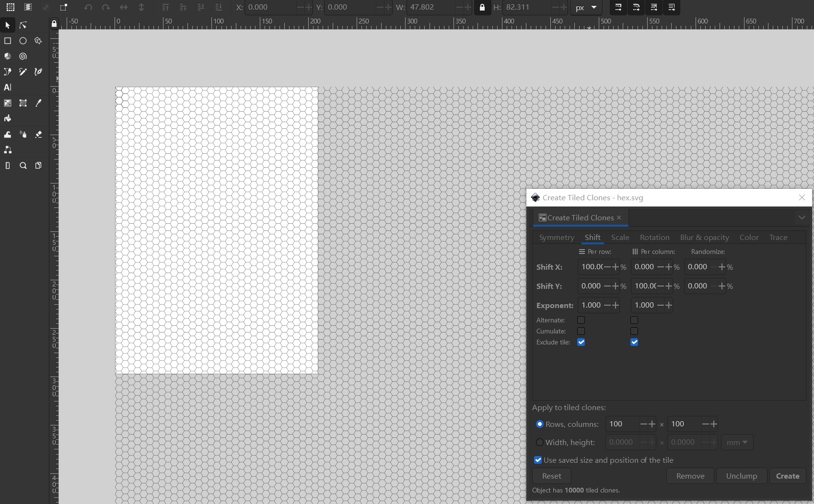Image resolution: width=814 pixels, height=504 pixels.
Task: Pick the Measure tool
Action: click(8, 166)
